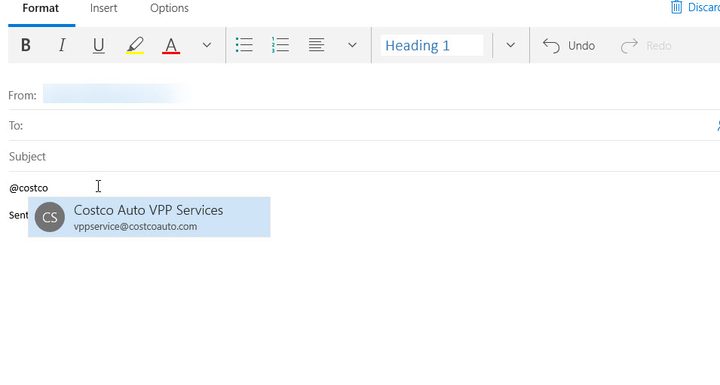Click the @costco mention text
This screenshot has width=720, height=385.
point(28,188)
